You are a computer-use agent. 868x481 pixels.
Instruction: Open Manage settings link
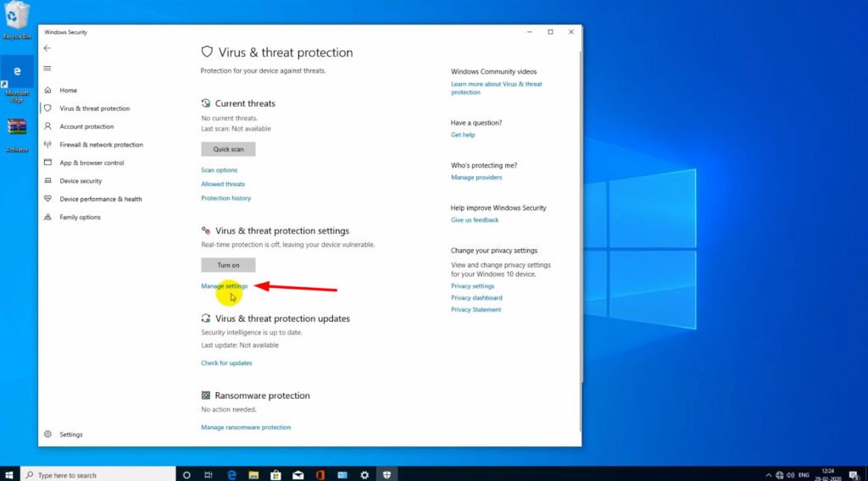click(x=224, y=286)
